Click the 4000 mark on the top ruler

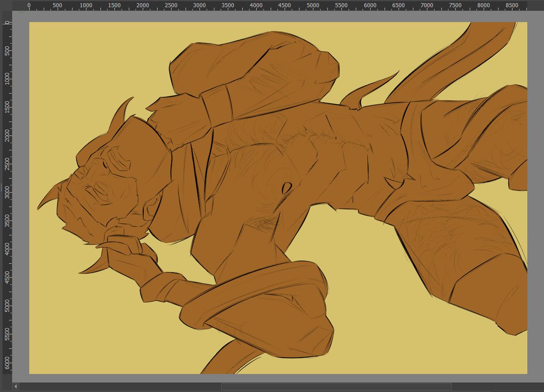[257, 5]
